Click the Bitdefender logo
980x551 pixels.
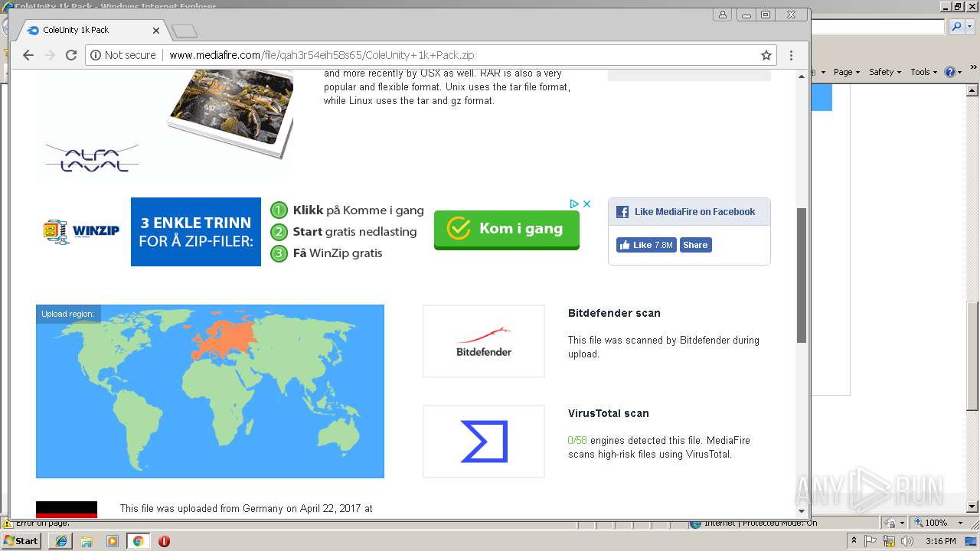[x=484, y=341]
